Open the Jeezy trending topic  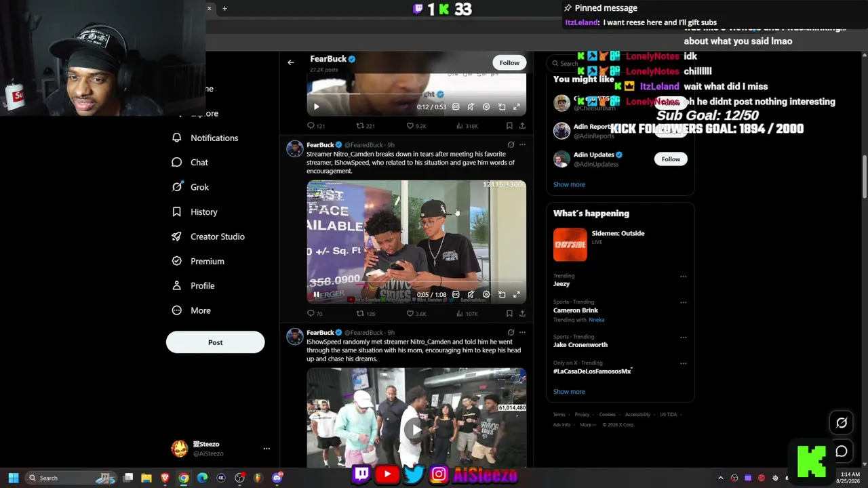pos(561,284)
